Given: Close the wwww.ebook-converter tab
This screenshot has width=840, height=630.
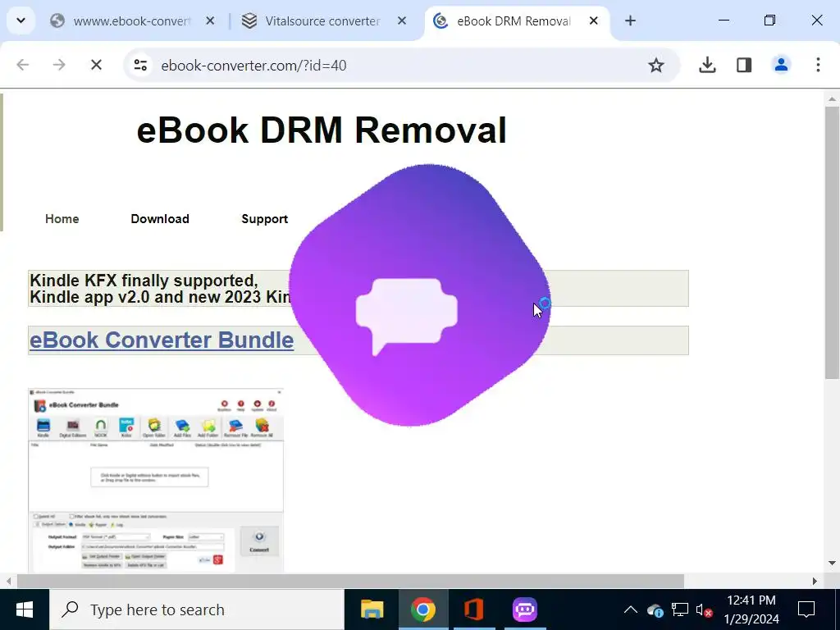Looking at the screenshot, I should pos(210,21).
